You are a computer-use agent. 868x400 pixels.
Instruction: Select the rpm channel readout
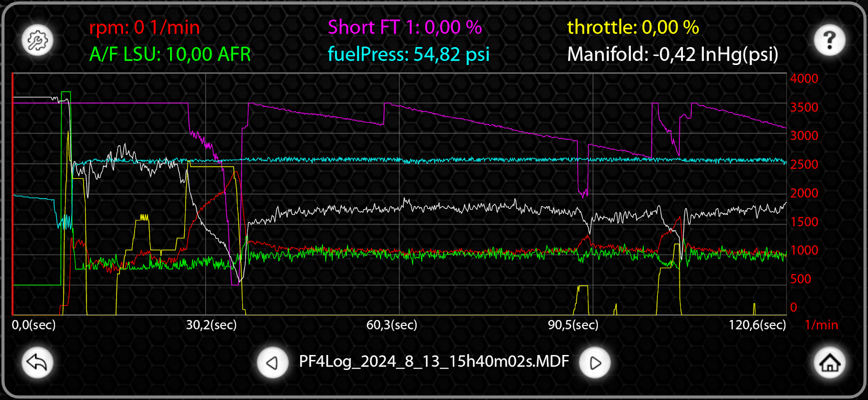tap(145, 27)
